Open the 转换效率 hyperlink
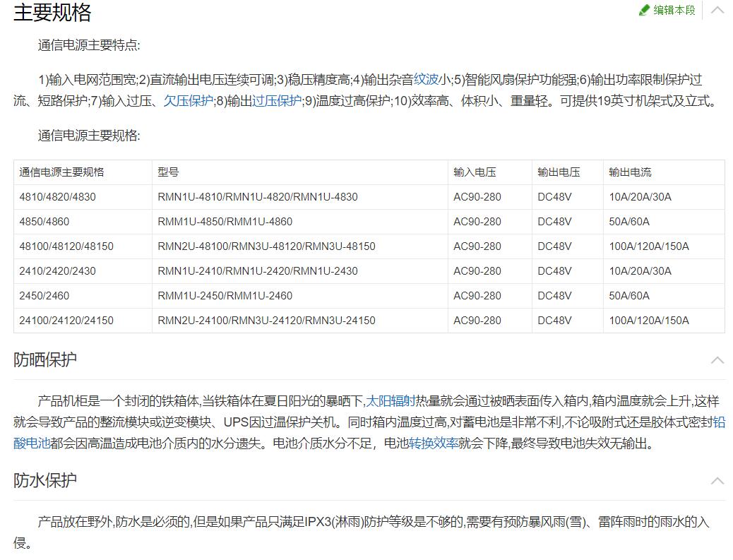 pos(433,443)
